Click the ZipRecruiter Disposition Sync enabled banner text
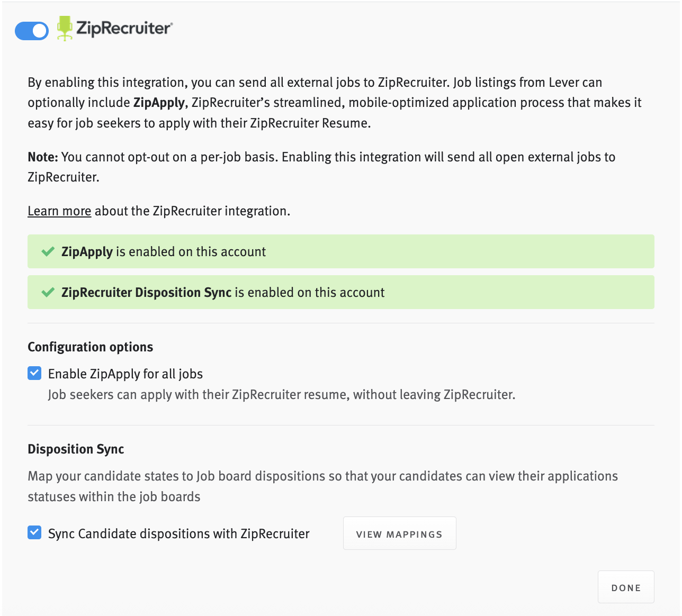This screenshot has width=682, height=616. [223, 293]
